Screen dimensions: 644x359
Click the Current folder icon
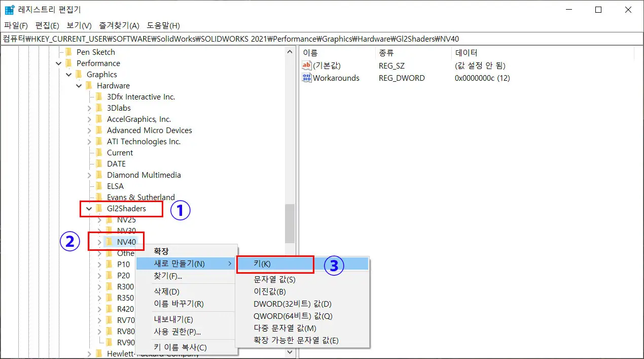(99, 152)
